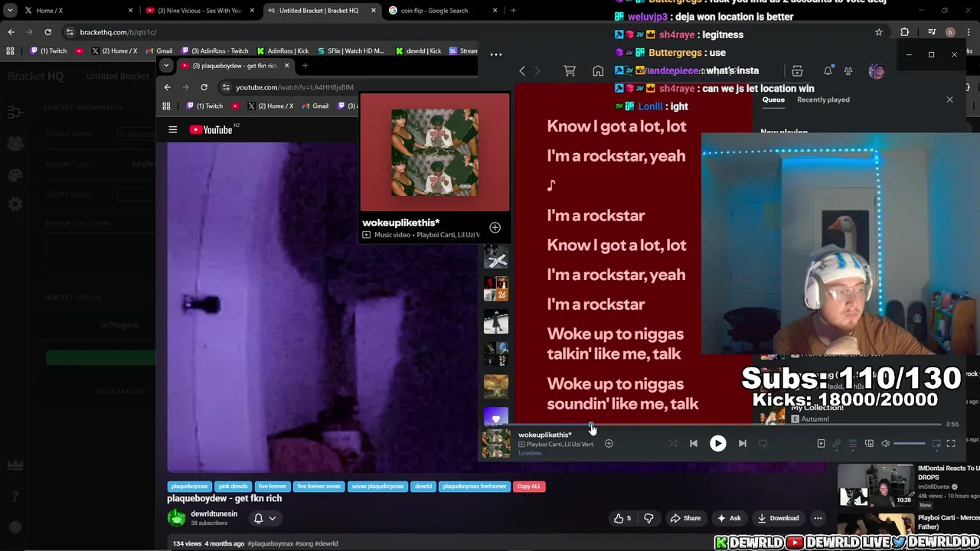The width and height of the screenshot is (980, 551).
Task: Toggle notification bell for dewrldtunesin
Action: click(x=258, y=518)
